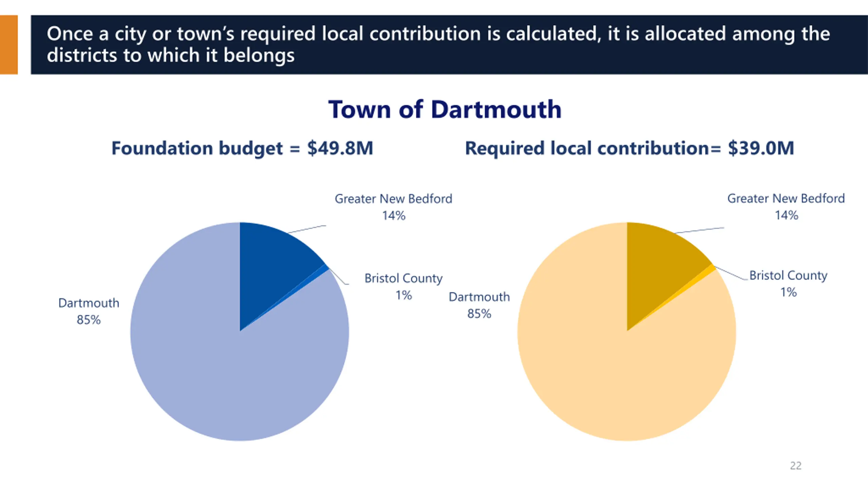
Task: Select right chart Bristol County 1% label
Action: (x=788, y=284)
